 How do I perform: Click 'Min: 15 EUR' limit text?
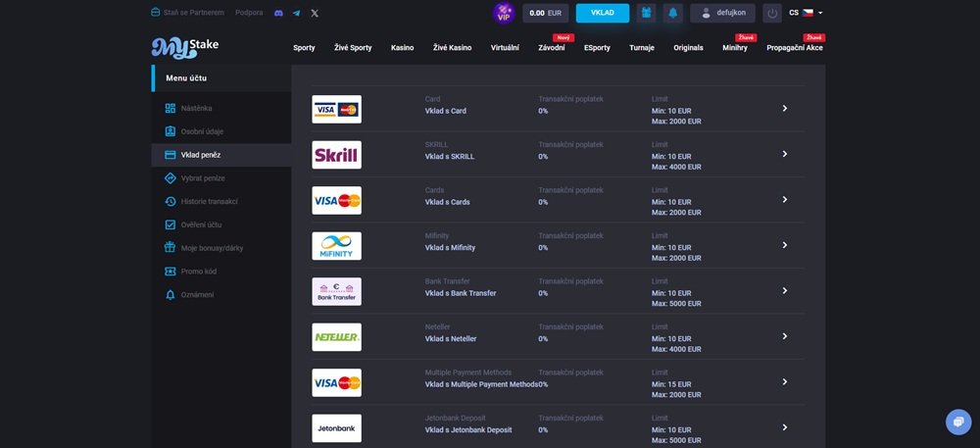pos(671,384)
